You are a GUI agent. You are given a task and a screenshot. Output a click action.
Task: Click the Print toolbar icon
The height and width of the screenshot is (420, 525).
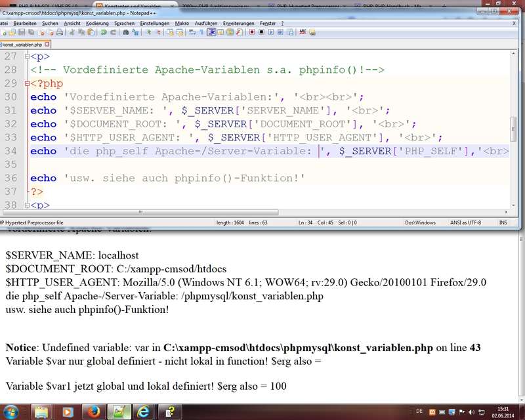point(59,31)
